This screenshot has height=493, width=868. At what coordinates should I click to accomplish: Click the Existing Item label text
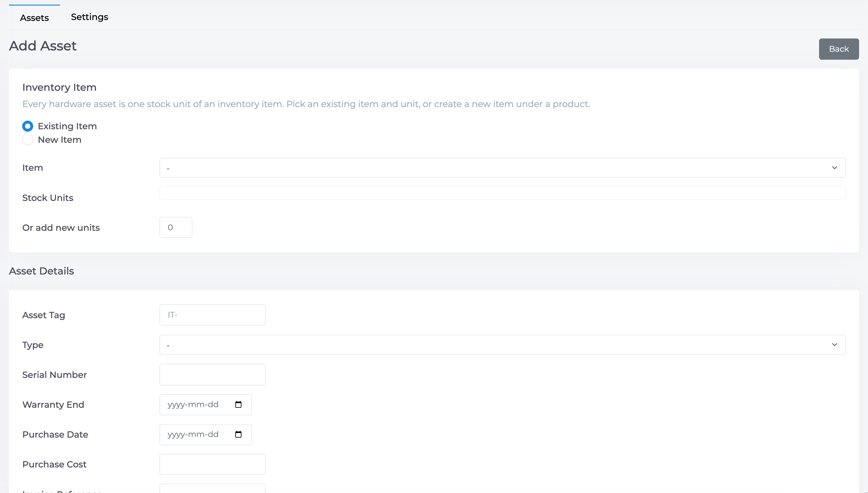[x=67, y=126]
